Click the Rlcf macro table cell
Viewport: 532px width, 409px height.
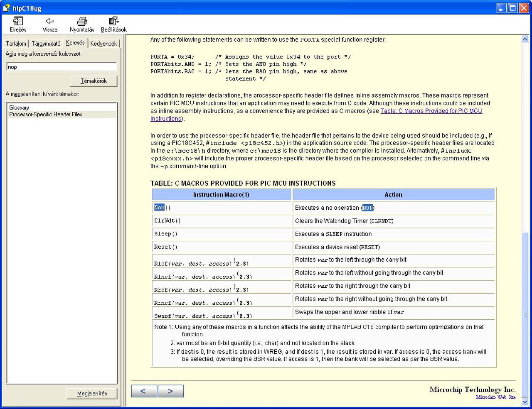[222, 260]
